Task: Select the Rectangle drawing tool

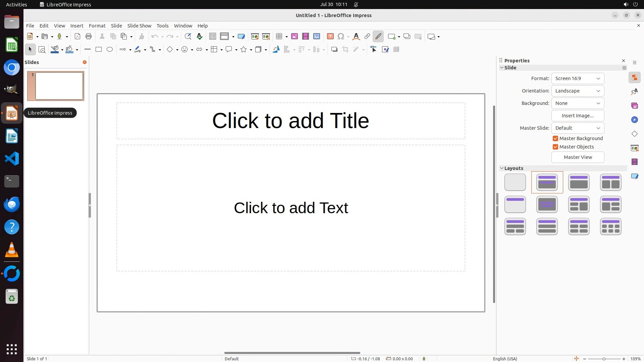Action: tap(98, 50)
